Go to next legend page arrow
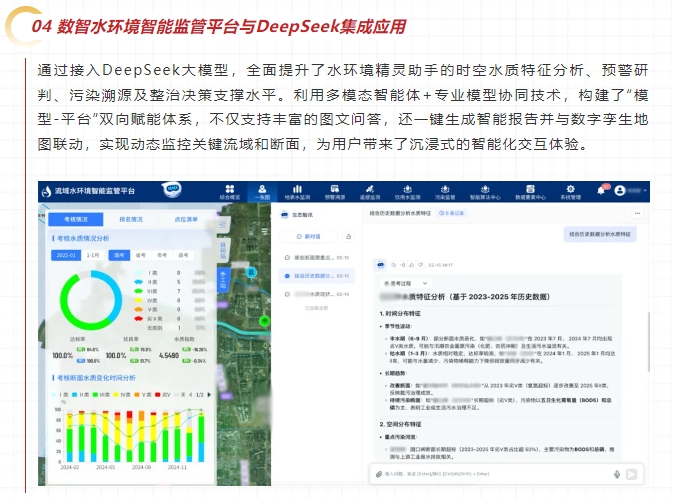The image size is (674, 498). (x=209, y=394)
